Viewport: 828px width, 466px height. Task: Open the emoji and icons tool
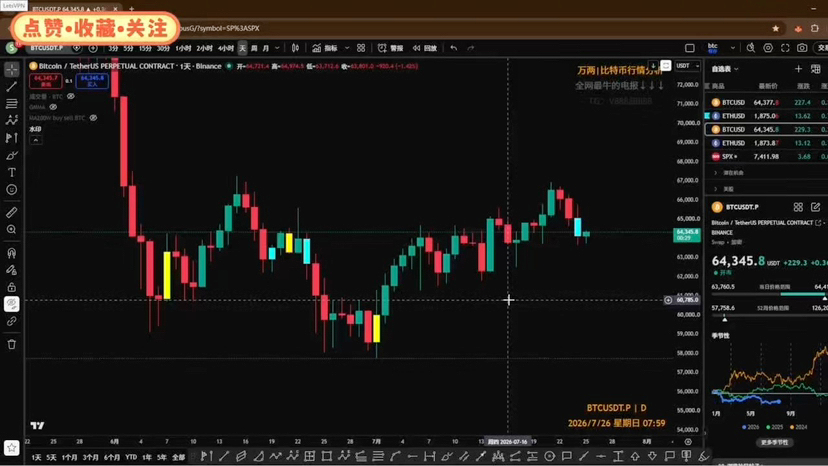(12, 190)
